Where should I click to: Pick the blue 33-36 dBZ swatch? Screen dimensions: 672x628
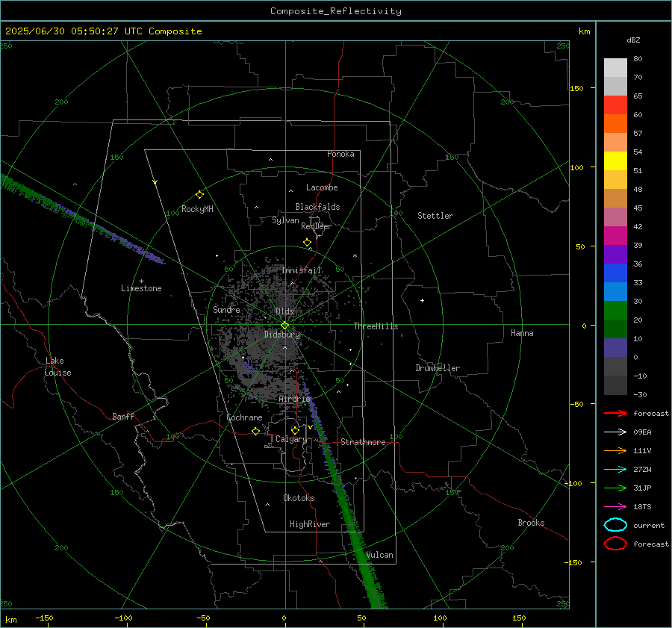coord(615,273)
